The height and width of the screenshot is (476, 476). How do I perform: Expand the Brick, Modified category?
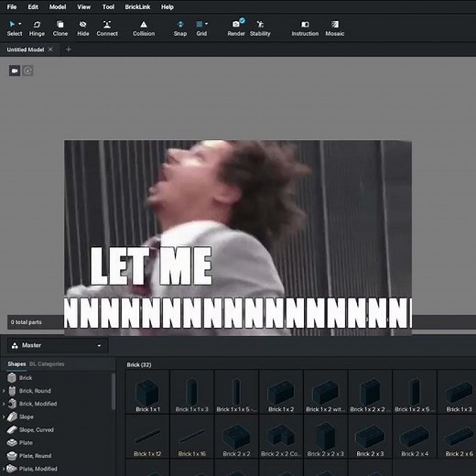coord(4,404)
